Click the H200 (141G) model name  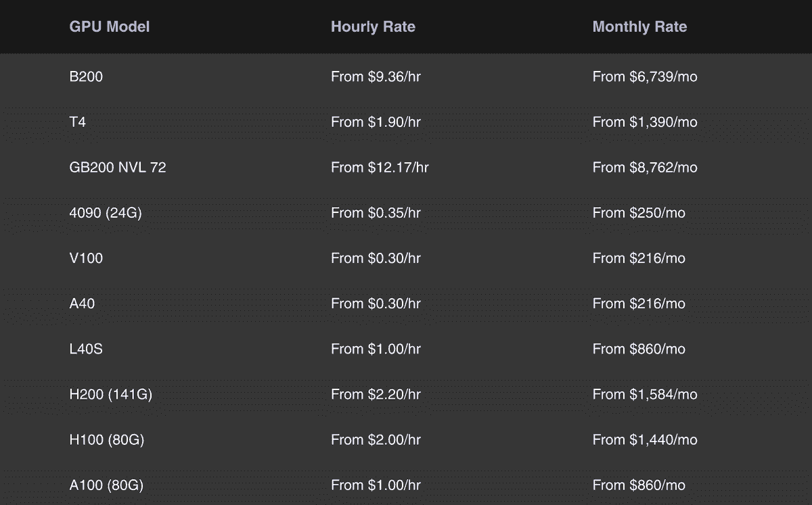(x=110, y=394)
